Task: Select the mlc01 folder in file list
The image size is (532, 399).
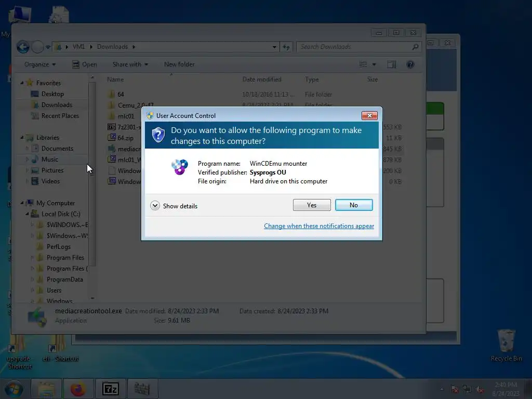Action: point(126,116)
